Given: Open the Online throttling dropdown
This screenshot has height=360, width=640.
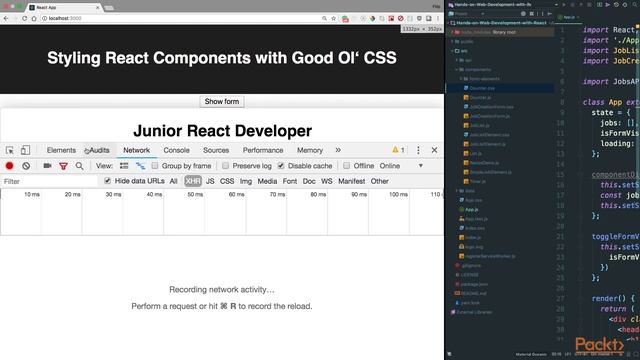Looking at the screenshot, I should 402,166.
